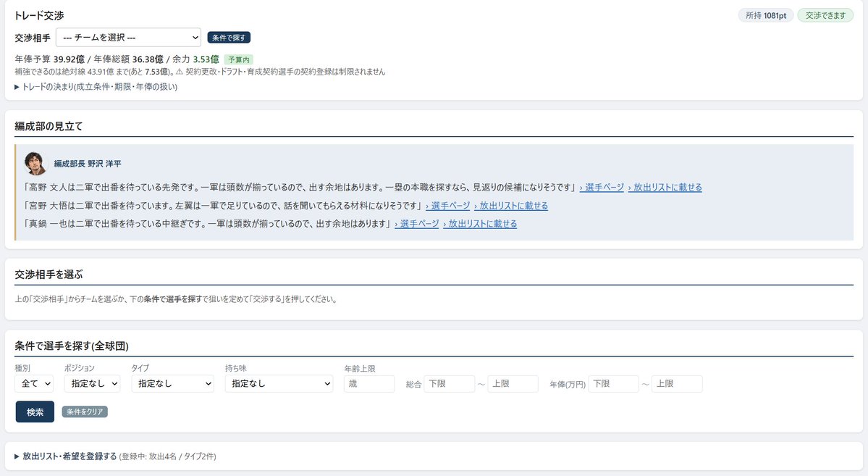Focus the 総合 上限 input field
This screenshot has width=868, height=476.
point(513,383)
